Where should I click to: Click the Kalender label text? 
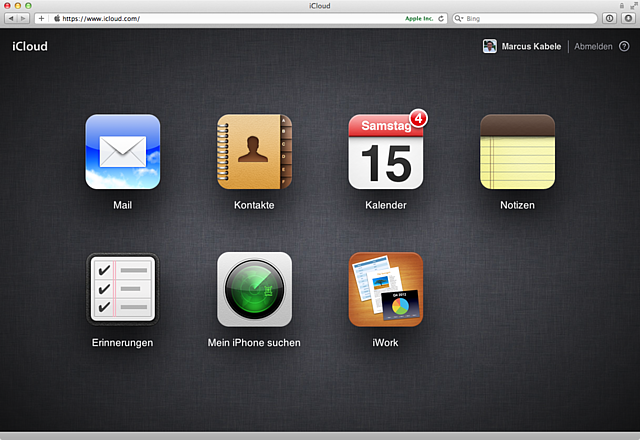click(386, 205)
